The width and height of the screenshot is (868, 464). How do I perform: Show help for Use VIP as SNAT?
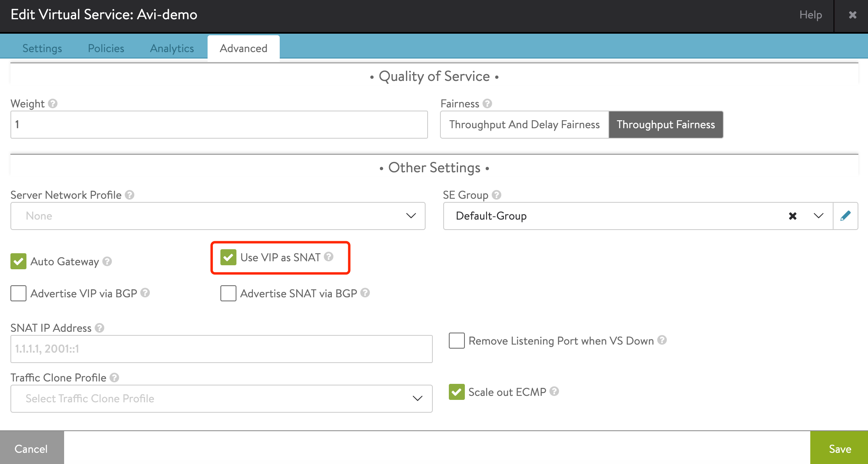coord(329,257)
